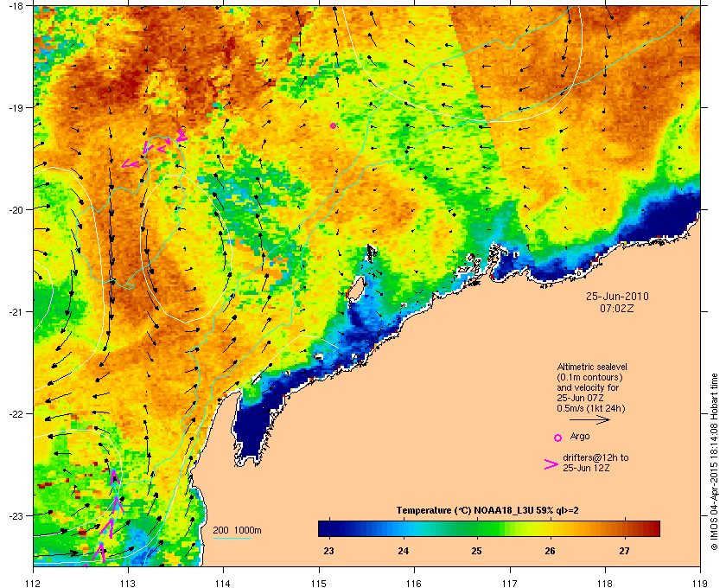Click the date text 25-Jun-2010
The height and width of the screenshot is (588, 726).
click(617, 297)
